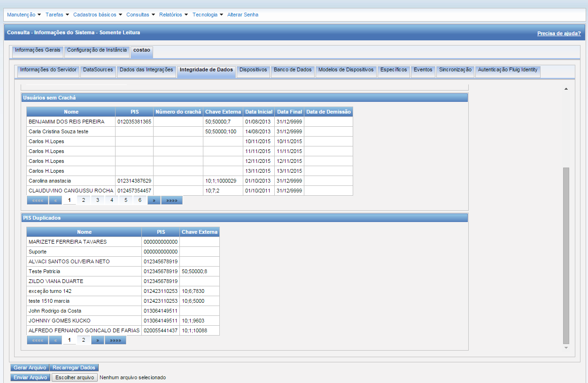Open the Consultas menu
This screenshot has width=588, height=383.
[x=141, y=15]
